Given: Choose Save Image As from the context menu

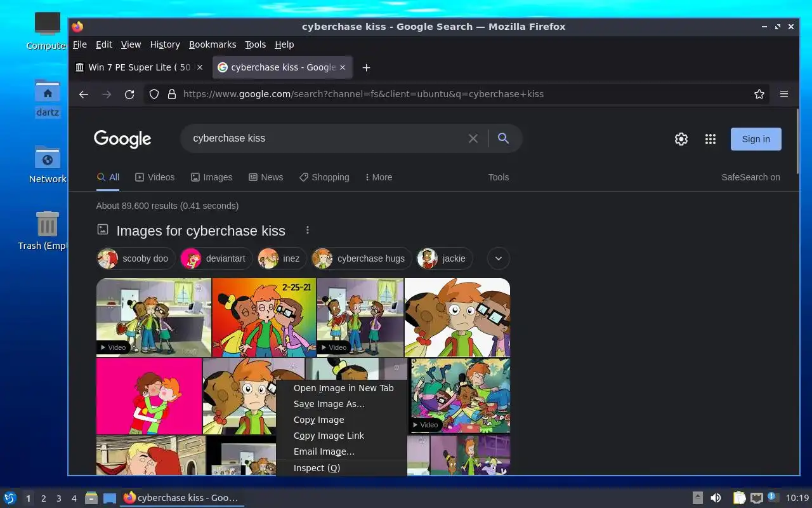Looking at the screenshot, I should tap(341, 404).
